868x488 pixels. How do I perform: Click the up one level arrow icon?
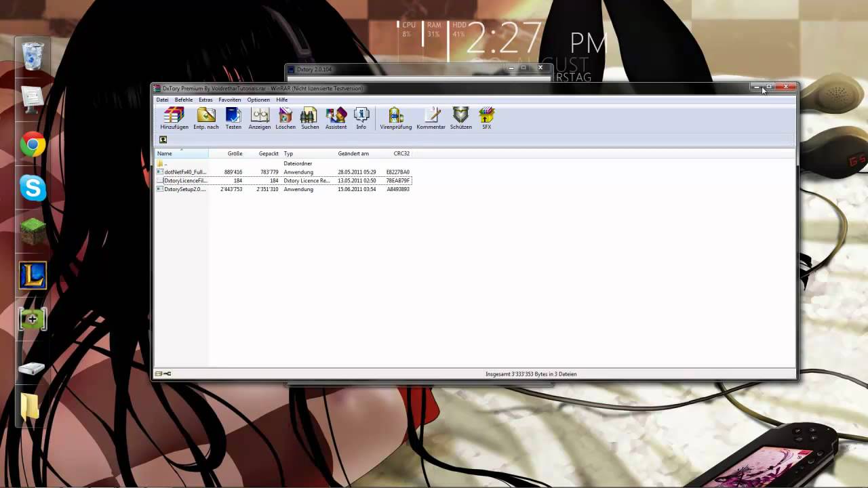(x=163, y=140)
